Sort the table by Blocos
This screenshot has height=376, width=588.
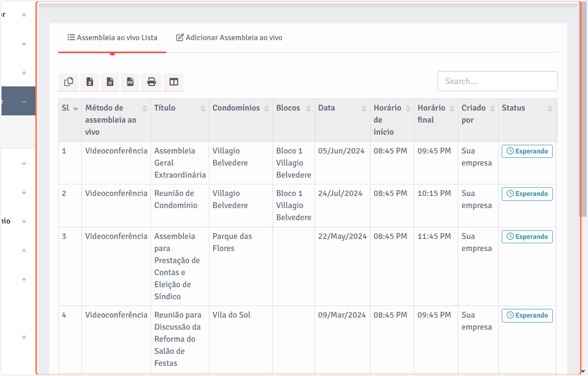click(x=309, y=108)
